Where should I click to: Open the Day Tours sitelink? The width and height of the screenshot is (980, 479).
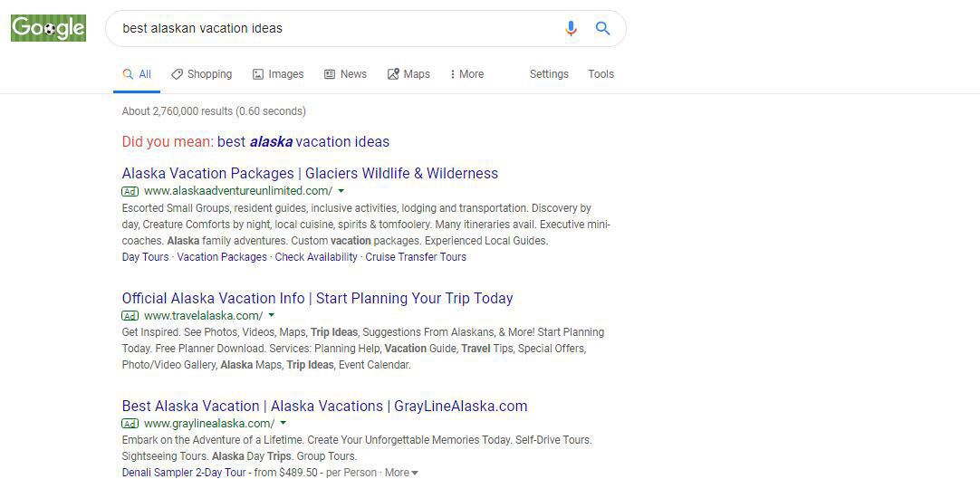(145, 256)
